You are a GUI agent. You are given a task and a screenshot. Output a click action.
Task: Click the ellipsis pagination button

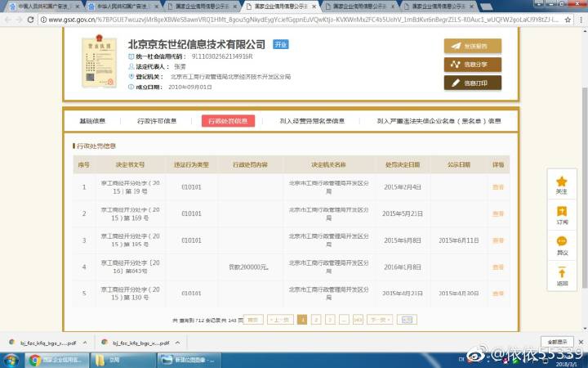tap(344, 320)
